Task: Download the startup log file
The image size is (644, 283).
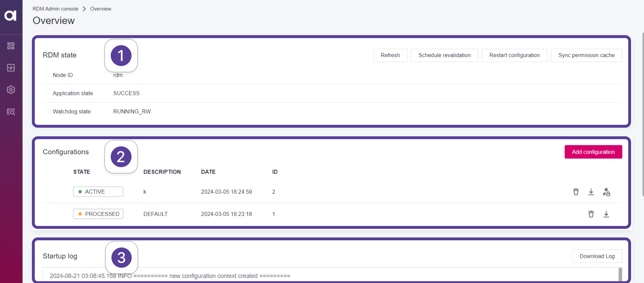Action: 597,256
